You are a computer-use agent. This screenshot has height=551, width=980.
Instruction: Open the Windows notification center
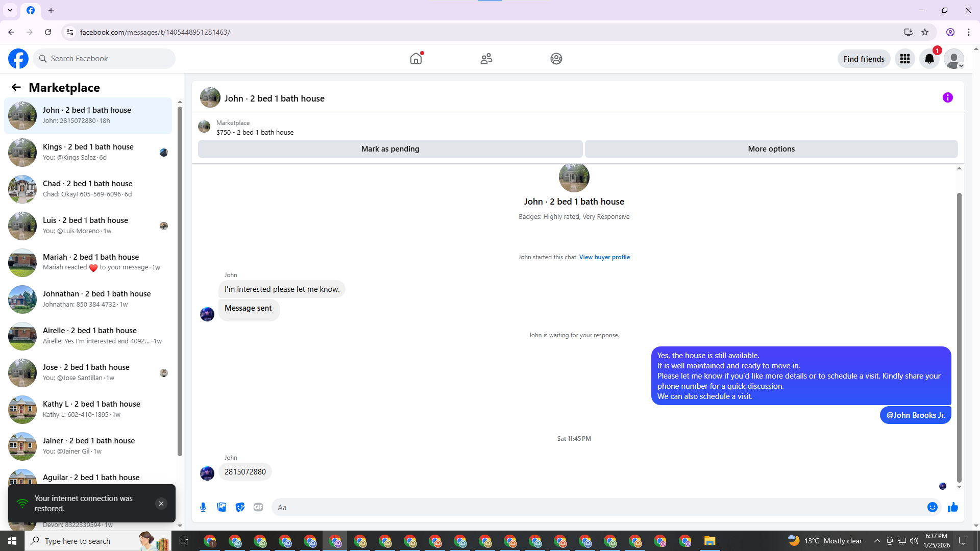coord(963,541)
